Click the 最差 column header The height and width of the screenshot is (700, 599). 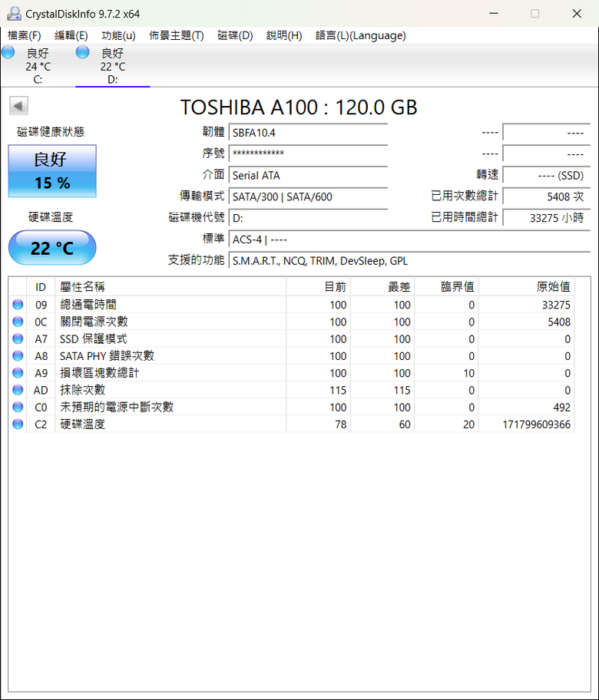pyautogui.click(x=382, y=286)
